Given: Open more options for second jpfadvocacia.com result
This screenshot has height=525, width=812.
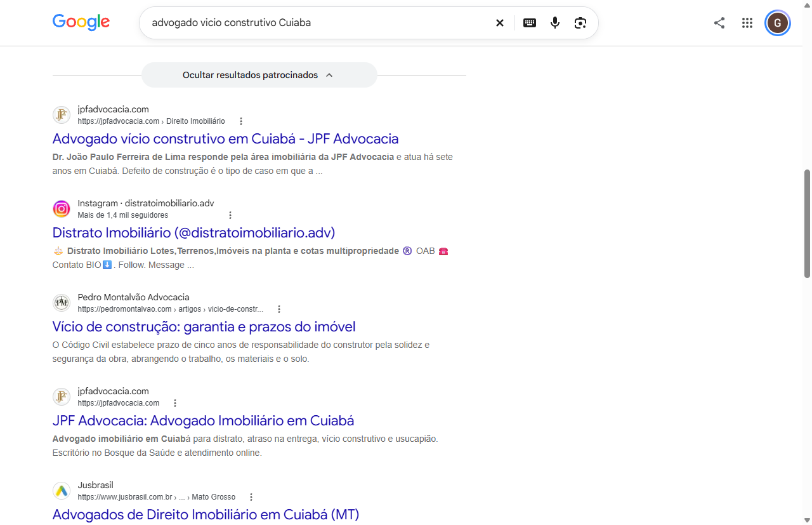Looking at the screenshot, I should click(x=175, y=403).
